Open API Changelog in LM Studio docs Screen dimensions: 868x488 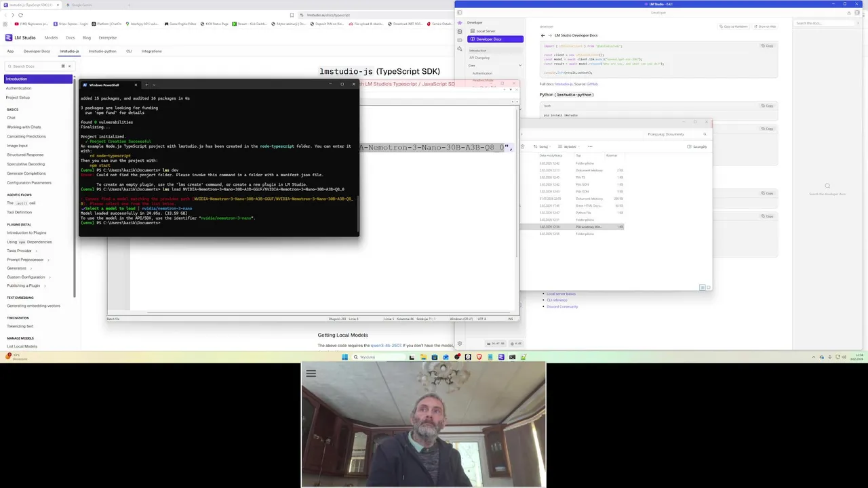[479, 58]
